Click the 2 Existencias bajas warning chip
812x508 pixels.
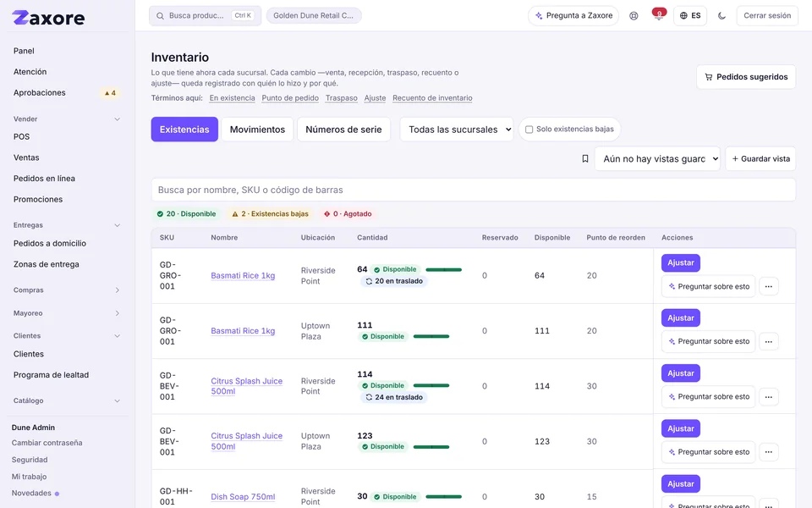pos(270,213)
